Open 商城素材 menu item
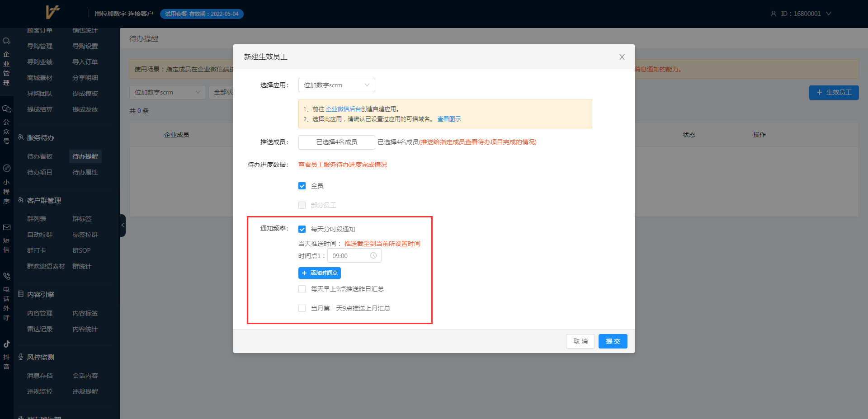 click(40, 78)
